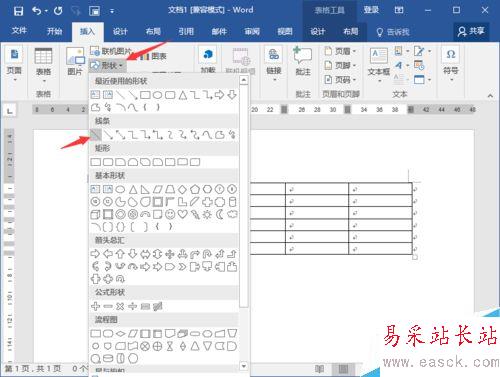Save the document from the quick access toolbar
500x377 pixels.
[18, 11]
